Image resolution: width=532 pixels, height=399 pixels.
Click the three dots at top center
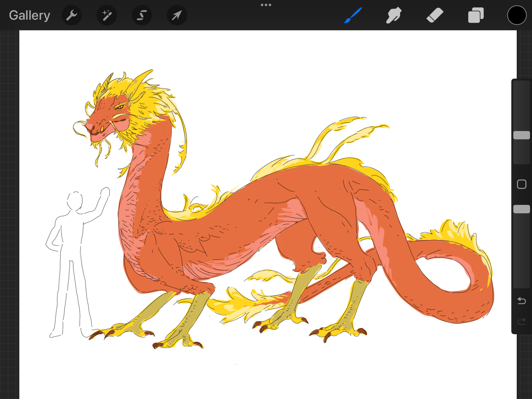(266, 5)
